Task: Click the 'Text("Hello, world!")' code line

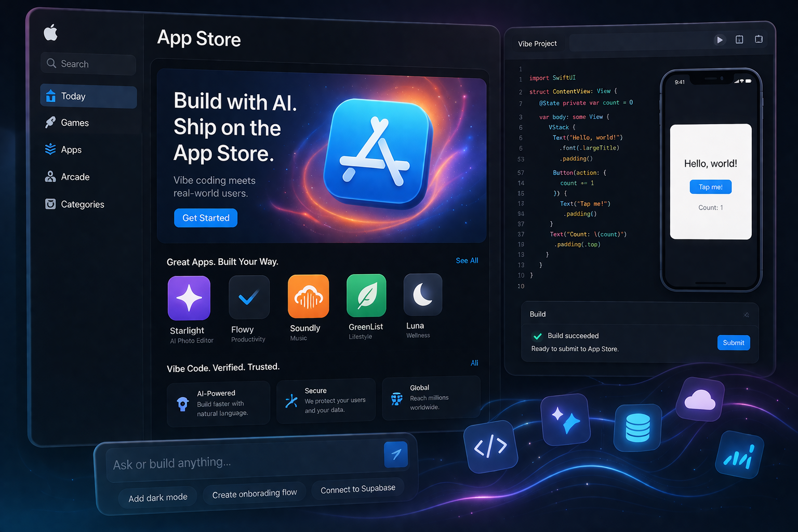Action: point(588,138)
